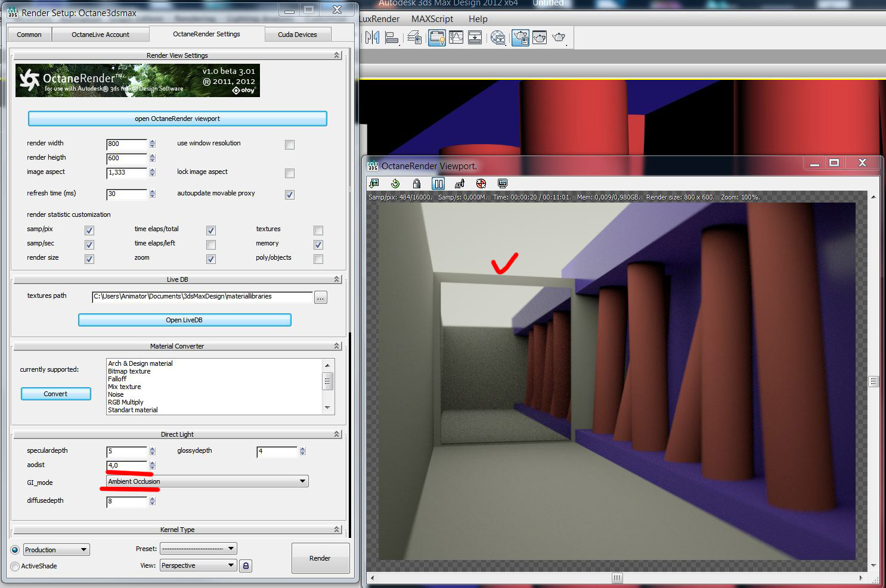Click the OctaneRender logo banner
This screenshot has width=886, height=588.
point(138,80)
